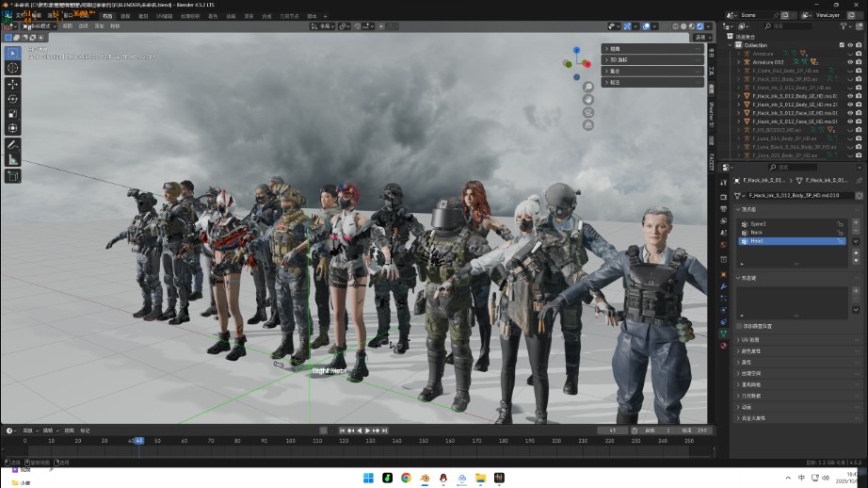The height and width of the screenshot is (488, 868).
Task: Click the current frame number field
Action: point(612,431)
